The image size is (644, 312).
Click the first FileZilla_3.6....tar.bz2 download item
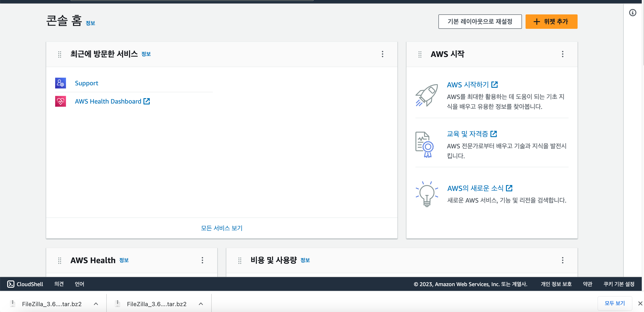click(x=52, y=304)
